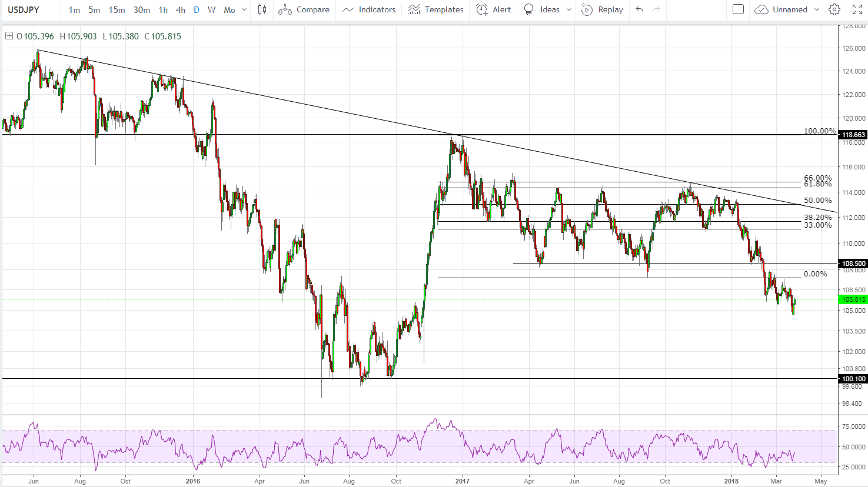Select the 50.00% Fibonacci level label
Image resolution: width=868 pixels, height=487 pixels.
point(818,201)
